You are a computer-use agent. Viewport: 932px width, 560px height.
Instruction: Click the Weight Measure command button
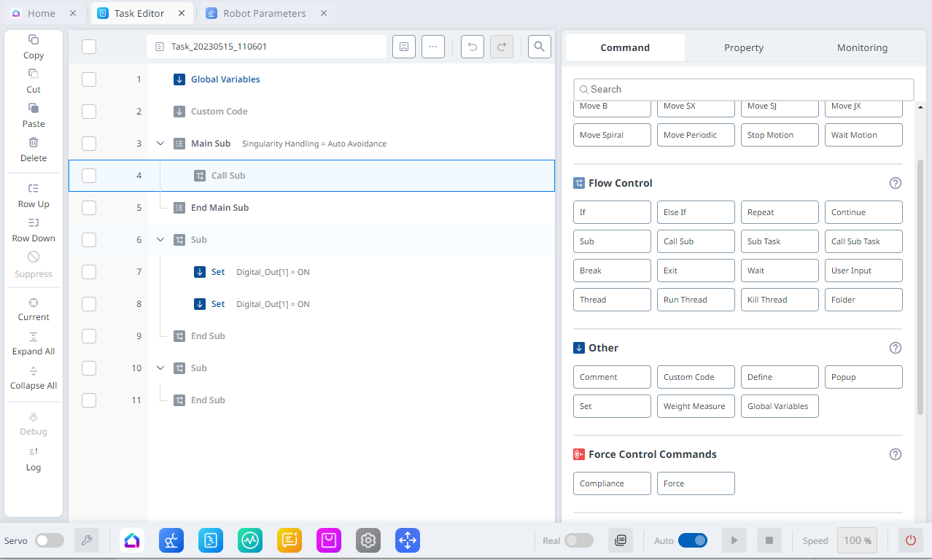[x=696, y=406]
